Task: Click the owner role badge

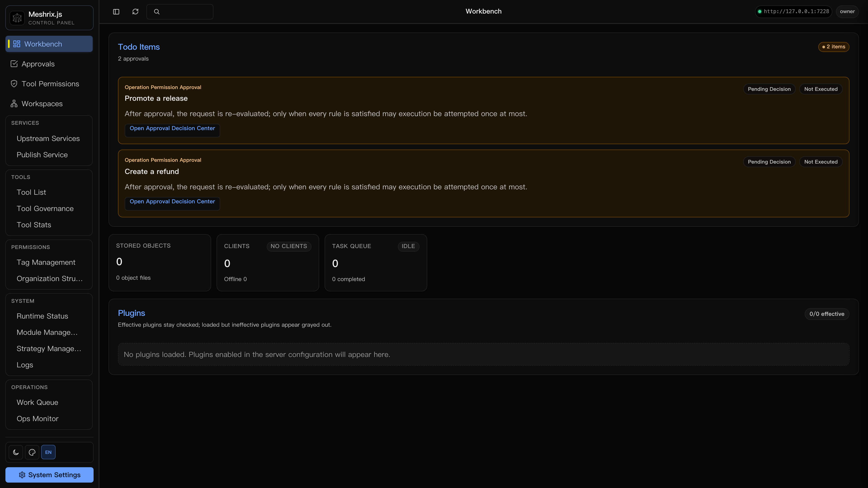Action: pos(847,12)
